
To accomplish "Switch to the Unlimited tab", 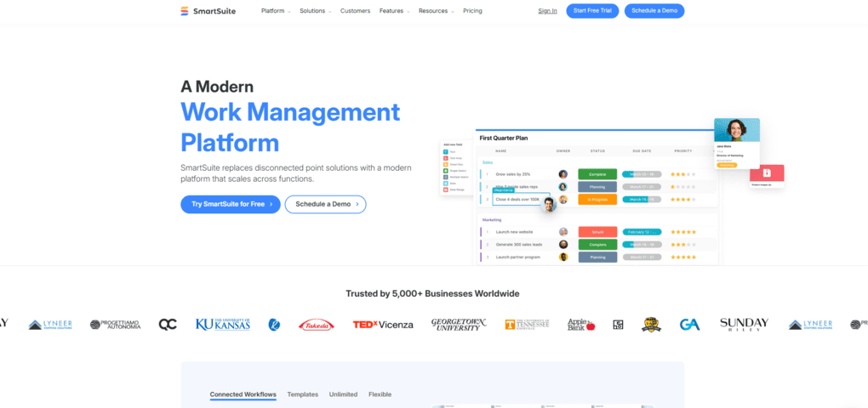I will pos(343,394).
